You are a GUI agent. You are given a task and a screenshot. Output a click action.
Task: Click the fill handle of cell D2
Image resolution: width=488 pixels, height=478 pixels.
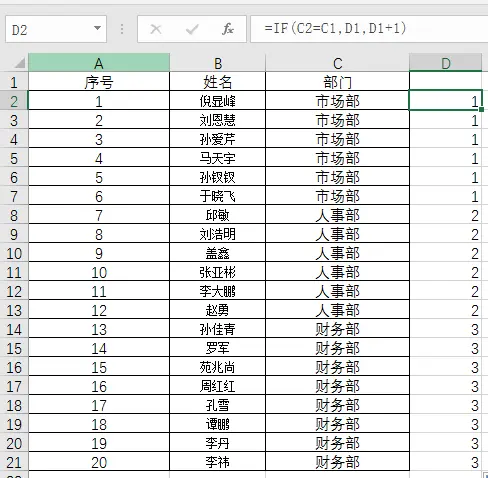481,109
